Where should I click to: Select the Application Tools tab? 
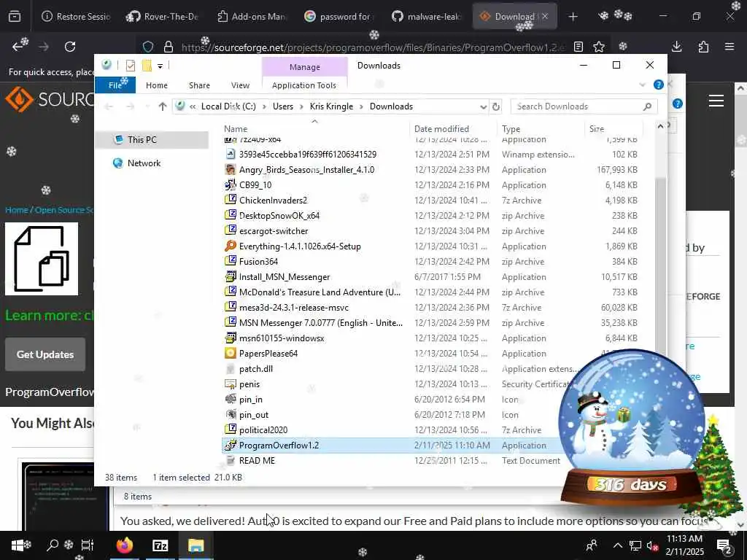[304, 85]
